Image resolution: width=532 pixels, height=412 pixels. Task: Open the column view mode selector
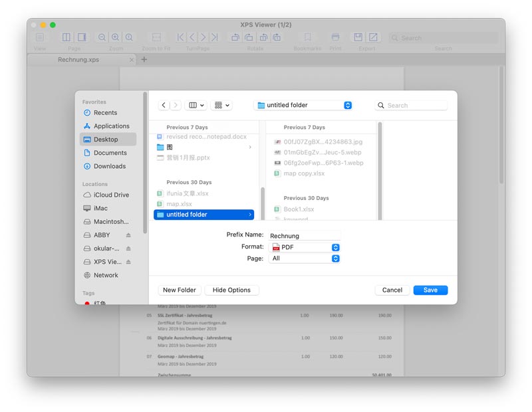pyautogui.click(x=196, y=105)
